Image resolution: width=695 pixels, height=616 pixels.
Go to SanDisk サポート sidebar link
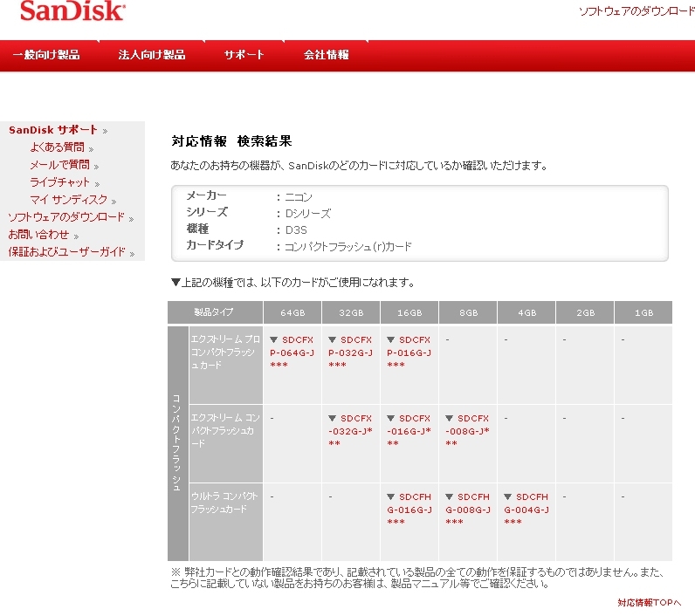click(x=53, y=130)
